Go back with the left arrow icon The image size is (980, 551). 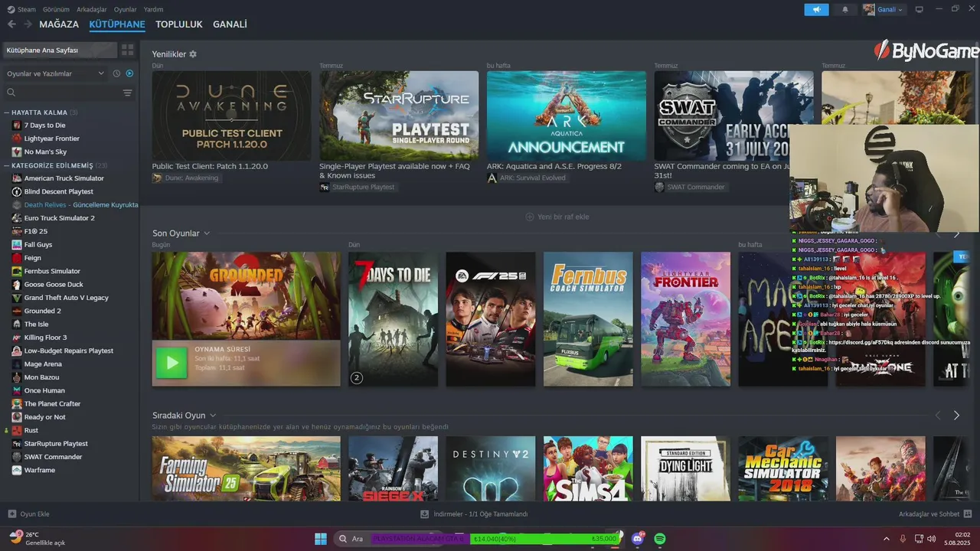click(x=11, y=24)
